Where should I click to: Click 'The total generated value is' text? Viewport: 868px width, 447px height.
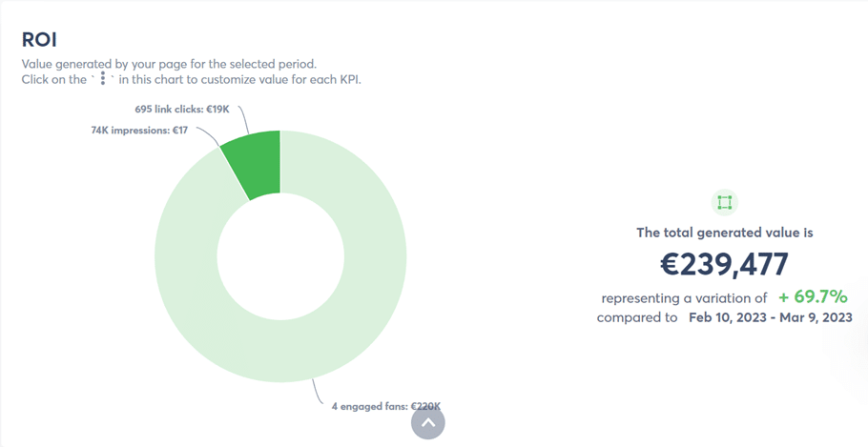coord(725,233)
